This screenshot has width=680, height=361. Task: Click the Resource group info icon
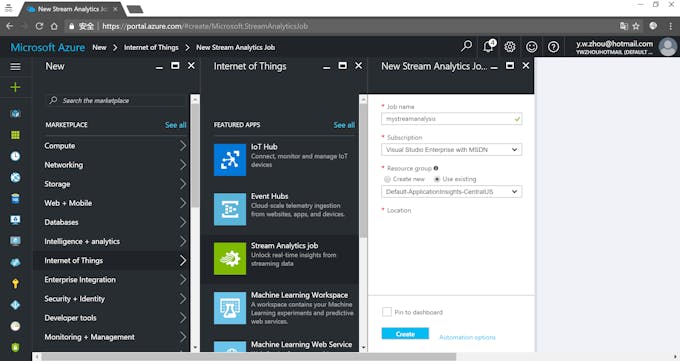pyautogui.click(x=436, y=168)
